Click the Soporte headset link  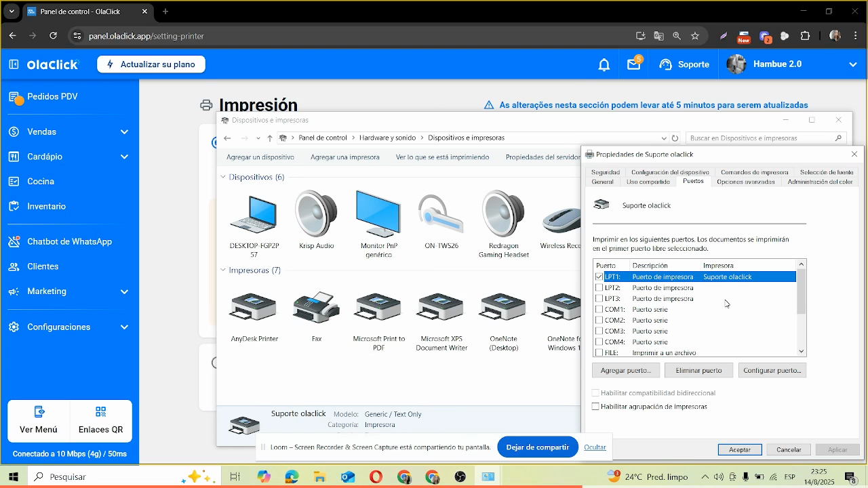[684, 64]
